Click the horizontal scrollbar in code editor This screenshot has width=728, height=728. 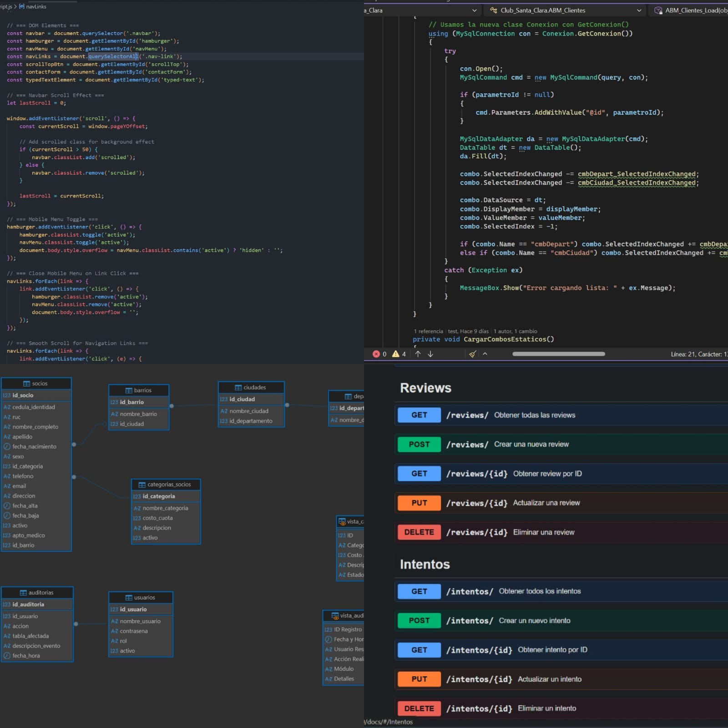click(x=558, y=354)
